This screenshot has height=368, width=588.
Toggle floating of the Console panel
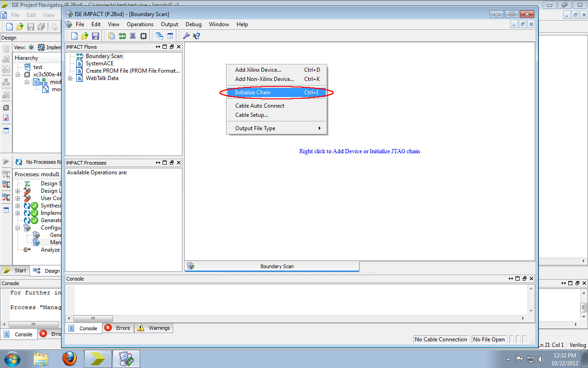(x=524, y=278)
